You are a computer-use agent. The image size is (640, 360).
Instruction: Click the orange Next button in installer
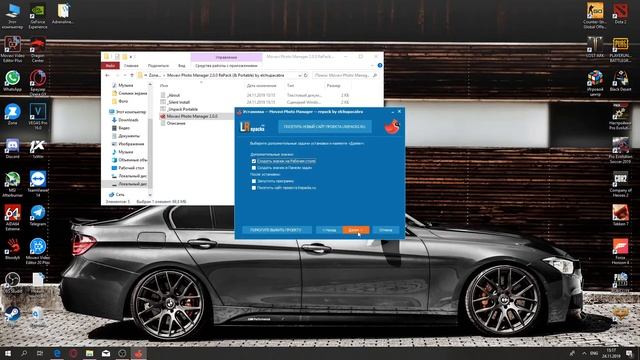pos(356,230)
